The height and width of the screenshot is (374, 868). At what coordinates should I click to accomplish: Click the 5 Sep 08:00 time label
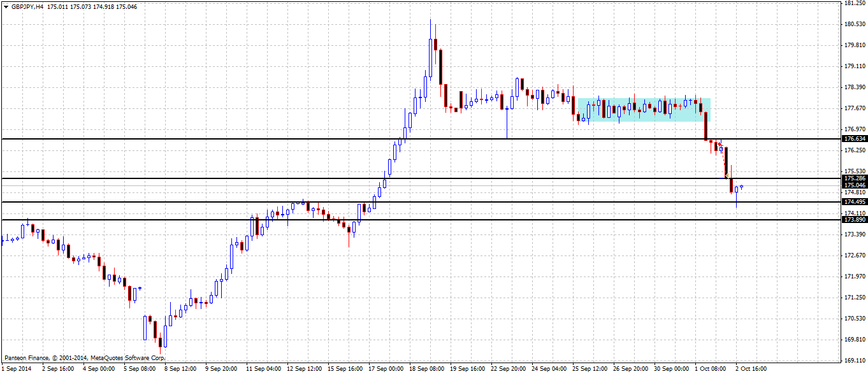pyautogui.click(x=140, y=369)
